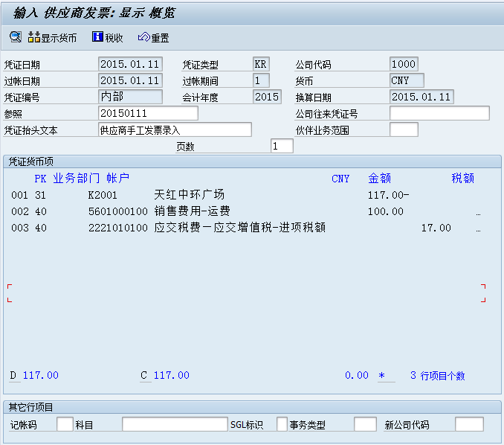Click the 帐户 column header

click(117, 179)
